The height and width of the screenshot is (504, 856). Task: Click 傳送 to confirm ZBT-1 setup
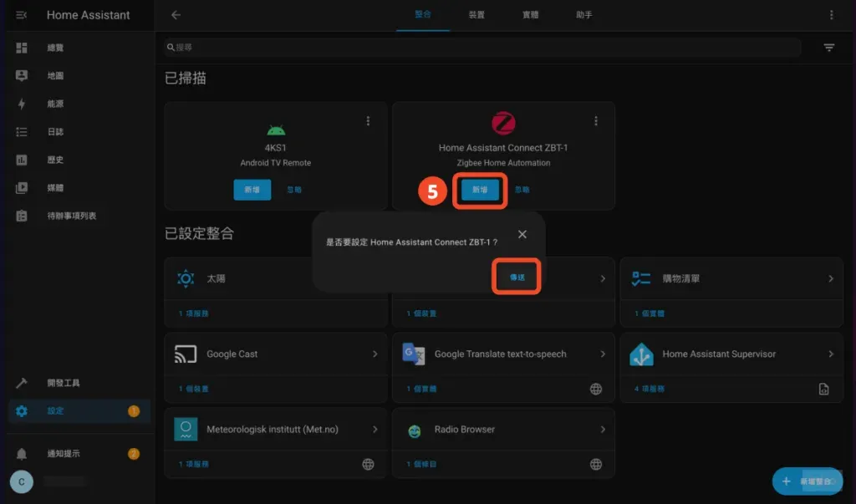tap(516, 276)
